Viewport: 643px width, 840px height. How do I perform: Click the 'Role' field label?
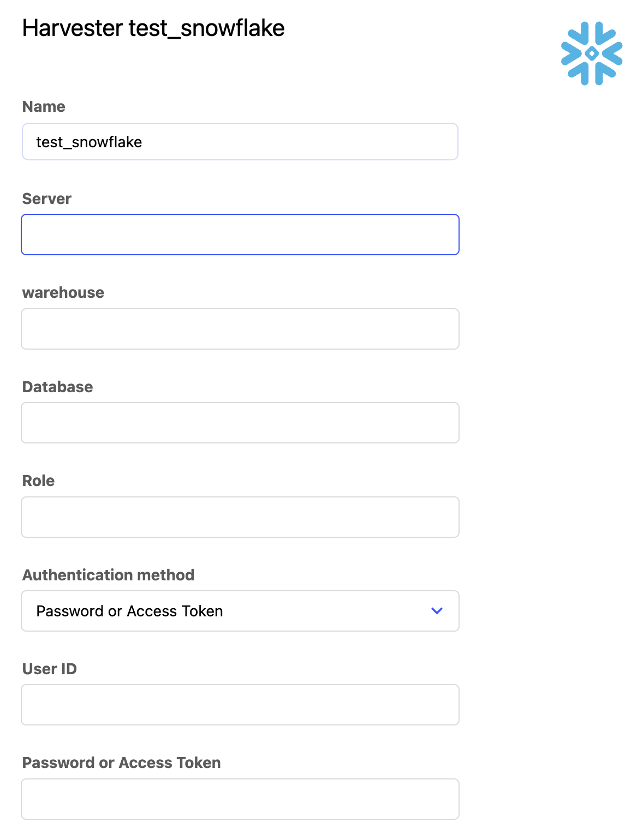pyautogui.click(x=38, y=481)
